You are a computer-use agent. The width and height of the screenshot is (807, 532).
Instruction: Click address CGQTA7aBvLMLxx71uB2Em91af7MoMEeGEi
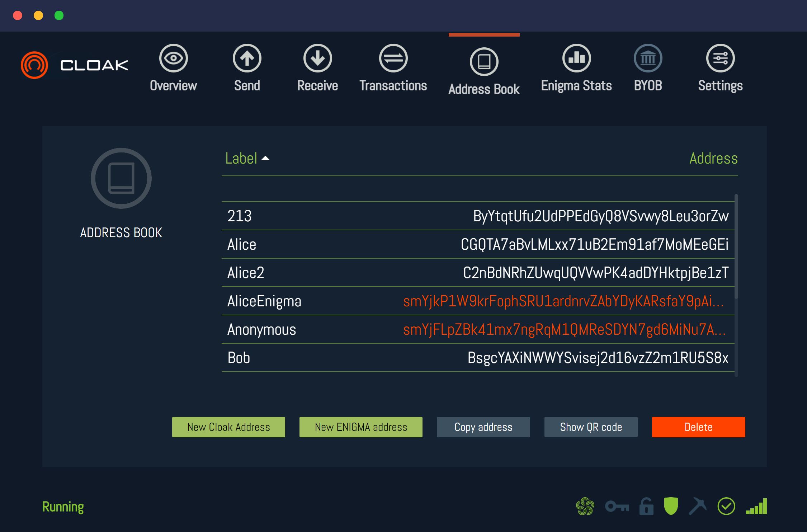595,244
